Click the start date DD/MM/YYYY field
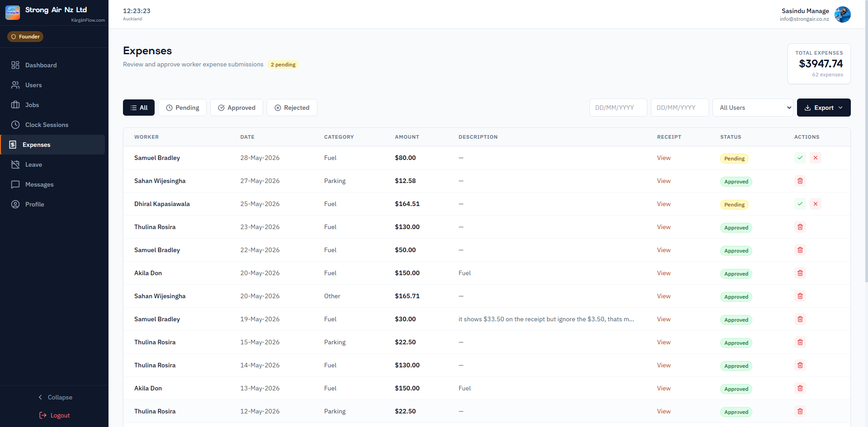The width and height of the screenshot is (868, 427). [618, 108]
